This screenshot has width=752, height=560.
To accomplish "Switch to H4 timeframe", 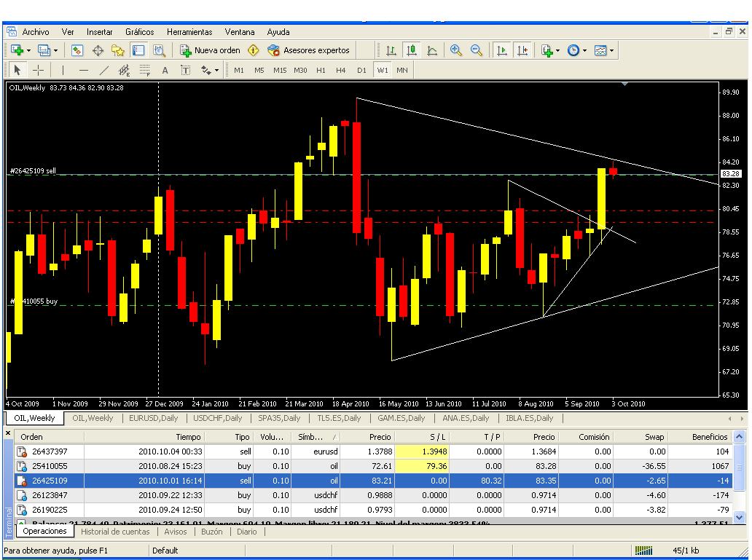I will [341, 70].
